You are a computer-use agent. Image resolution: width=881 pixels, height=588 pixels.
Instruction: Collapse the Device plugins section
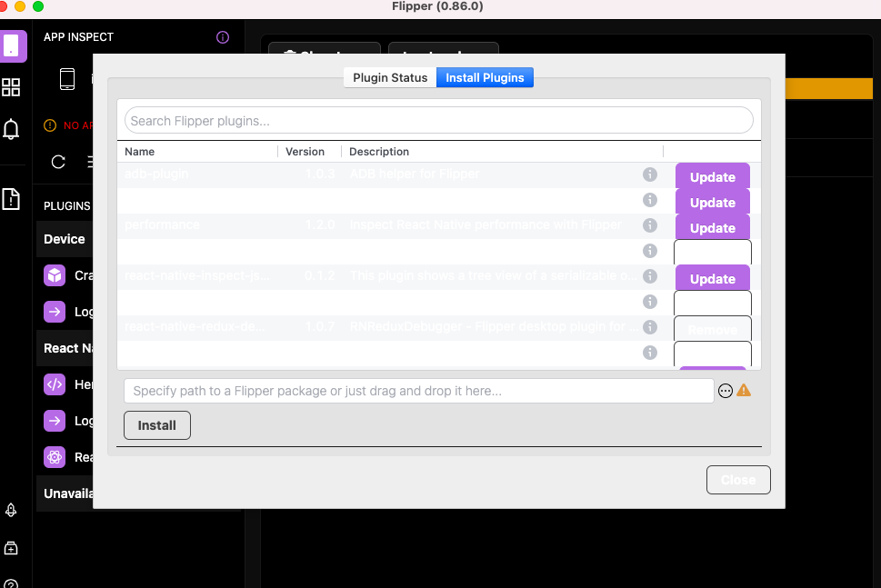click(x=65, y=238)
